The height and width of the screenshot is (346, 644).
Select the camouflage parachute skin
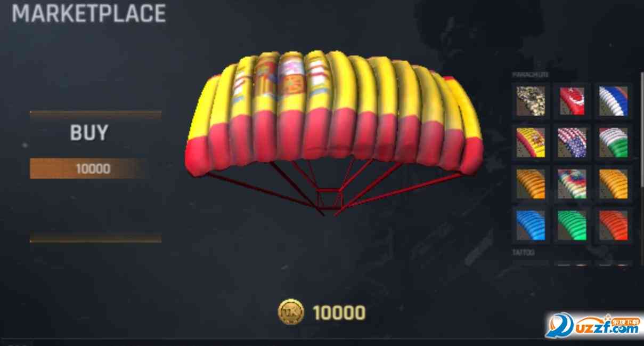530,100
